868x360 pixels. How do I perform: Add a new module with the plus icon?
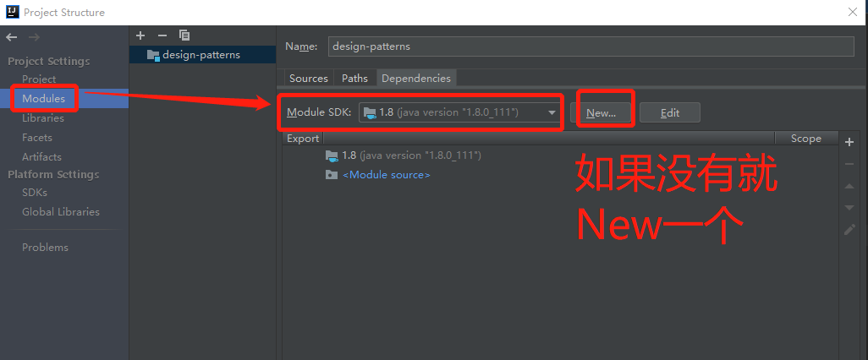140,35
